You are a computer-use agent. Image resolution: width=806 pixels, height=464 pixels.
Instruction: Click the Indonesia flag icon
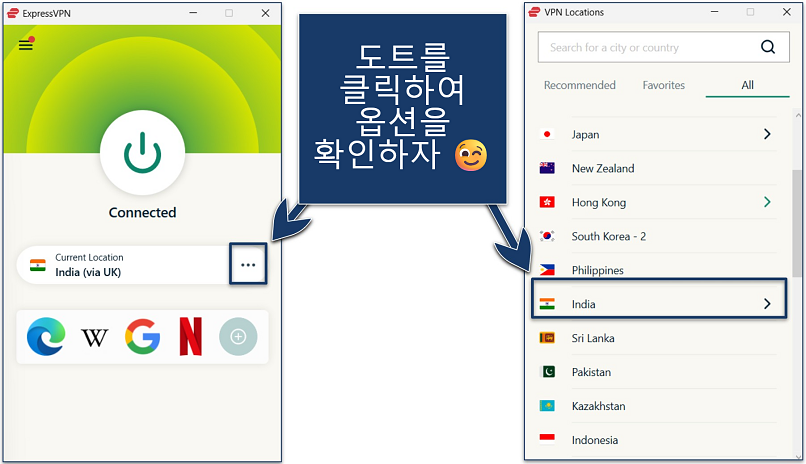(x=547, y=437)
